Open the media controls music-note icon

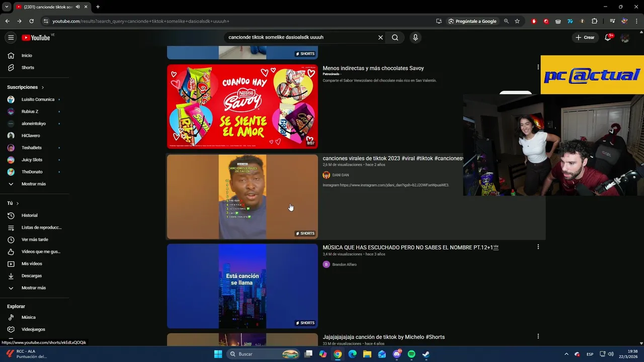612,21
